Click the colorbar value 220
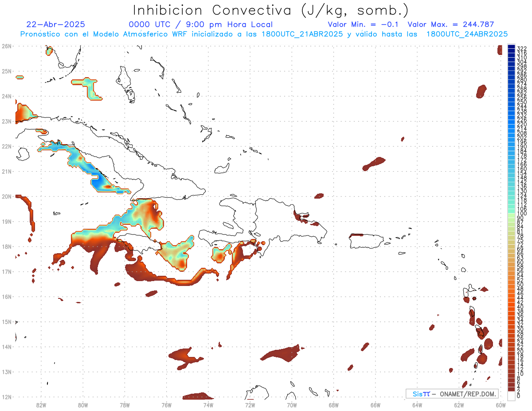The width and height of the screenshot is (532, 411). [522, 124]
